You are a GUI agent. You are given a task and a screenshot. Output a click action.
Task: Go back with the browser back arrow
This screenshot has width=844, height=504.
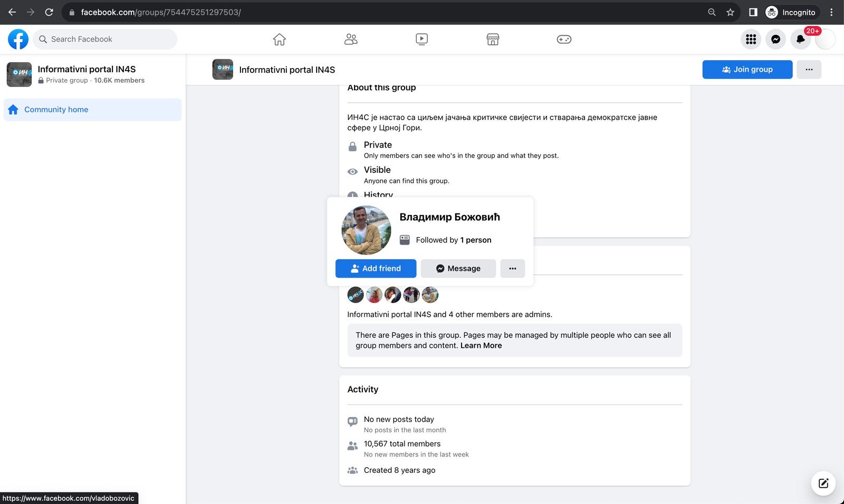[x=12, y=12]
